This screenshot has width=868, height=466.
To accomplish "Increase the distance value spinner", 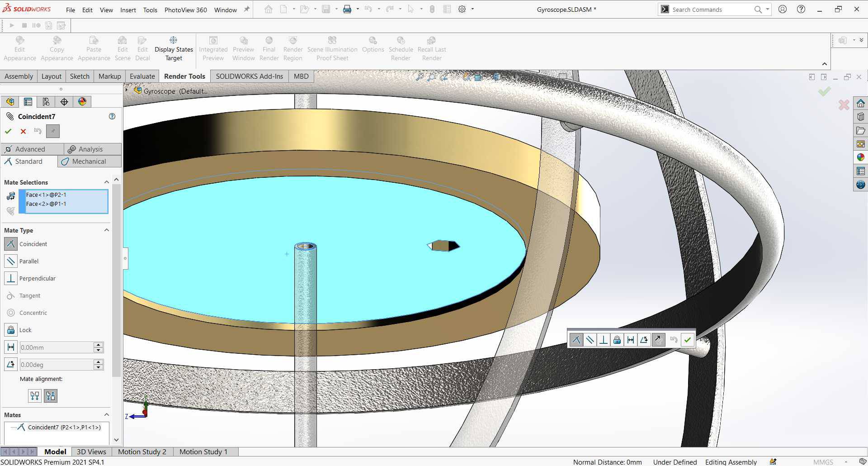I will [x=98, y=345].
